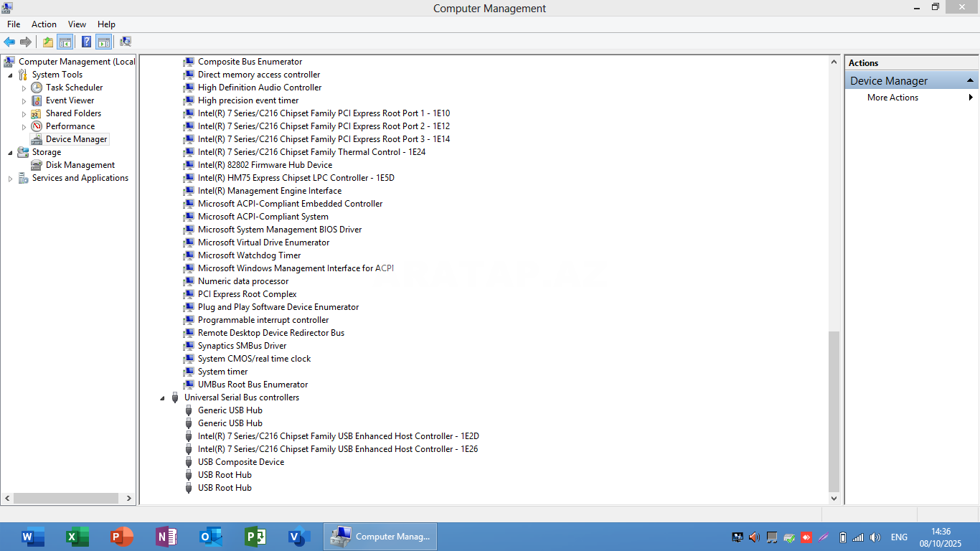Click the USB plug icon beside USB Composite Device
This screenshot has width=980, height=551.
189,462
